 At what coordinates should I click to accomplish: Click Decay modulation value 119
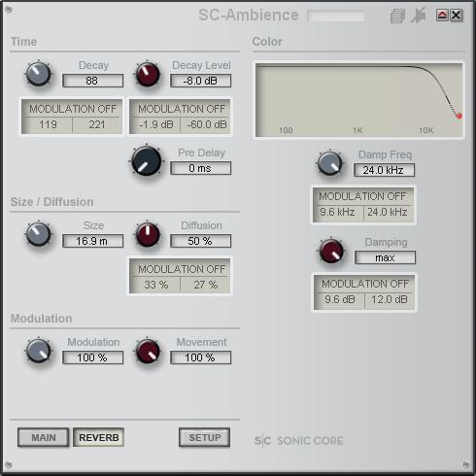[48, 124]
